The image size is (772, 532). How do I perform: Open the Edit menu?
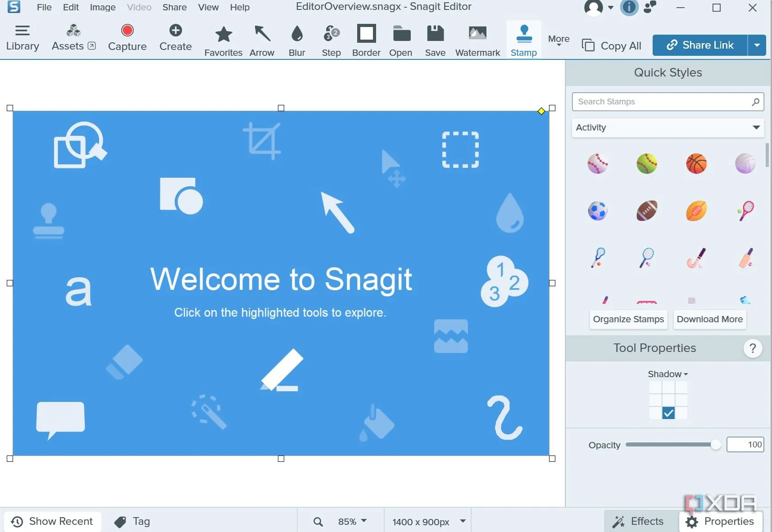pyautogui.click(x=71, y=7)
